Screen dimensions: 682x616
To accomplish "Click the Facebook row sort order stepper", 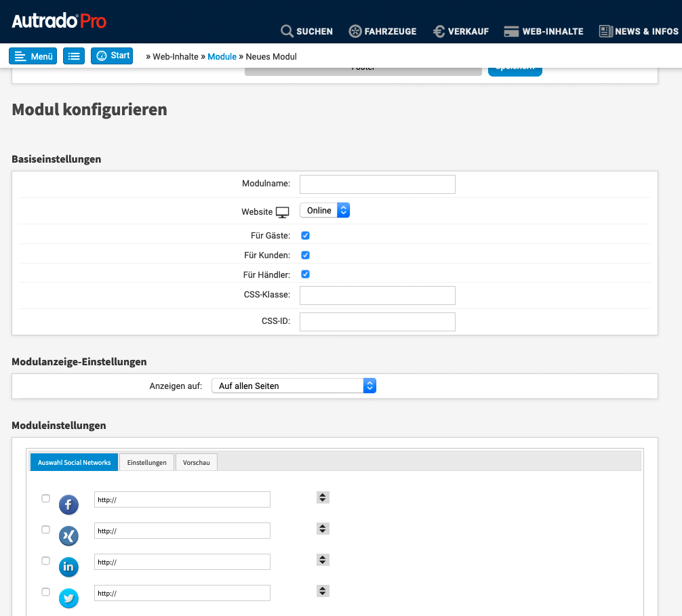I will point(323,497).
